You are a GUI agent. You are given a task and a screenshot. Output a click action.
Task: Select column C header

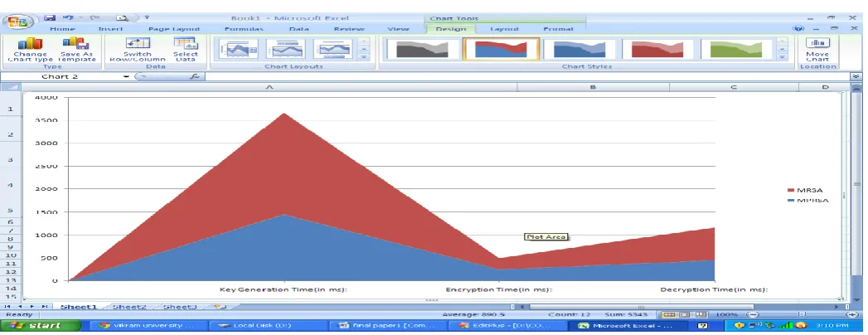tap(734, 88)
